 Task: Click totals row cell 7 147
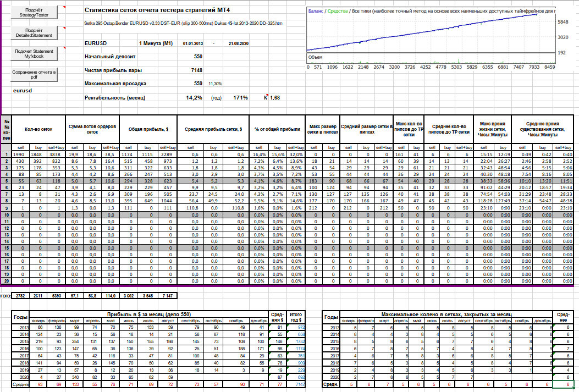click(168, 296)
